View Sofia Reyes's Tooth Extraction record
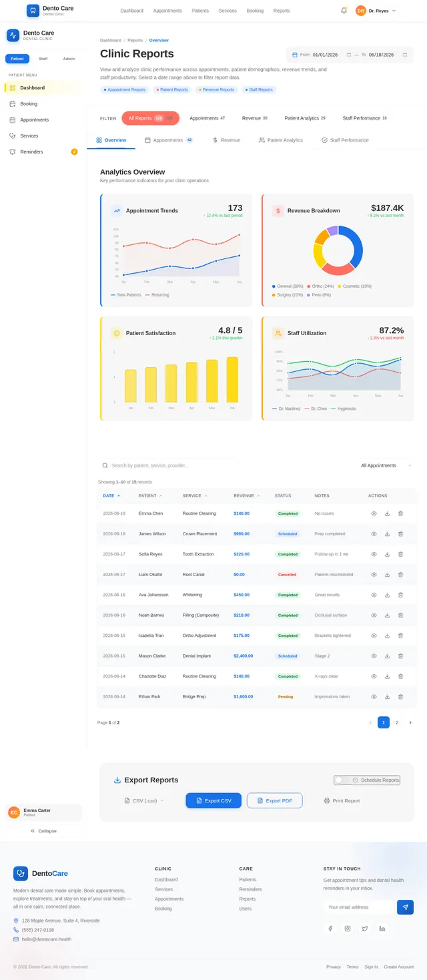This screenshot has width=427, height=980. coord(374,554)
